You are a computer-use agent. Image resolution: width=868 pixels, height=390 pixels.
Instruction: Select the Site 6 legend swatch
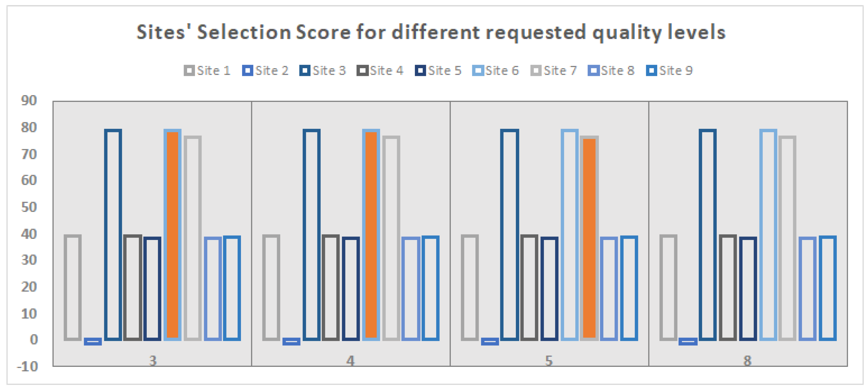point(478,71)
